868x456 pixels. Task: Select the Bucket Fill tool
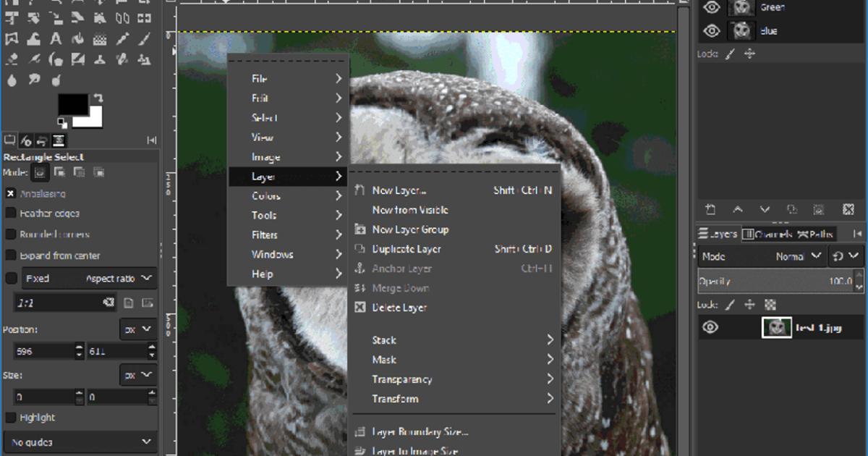(x=33, y=39)
